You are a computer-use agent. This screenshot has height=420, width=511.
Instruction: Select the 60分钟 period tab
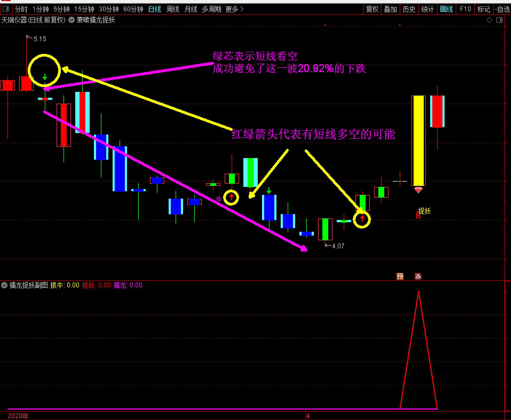pyautogui.click(x=133, y=9)
